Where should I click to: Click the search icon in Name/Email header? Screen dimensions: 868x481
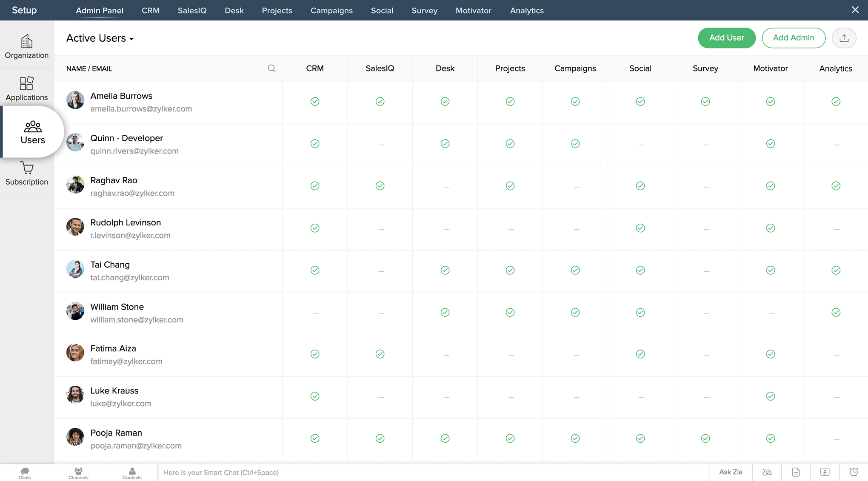[x=271, y=68]
